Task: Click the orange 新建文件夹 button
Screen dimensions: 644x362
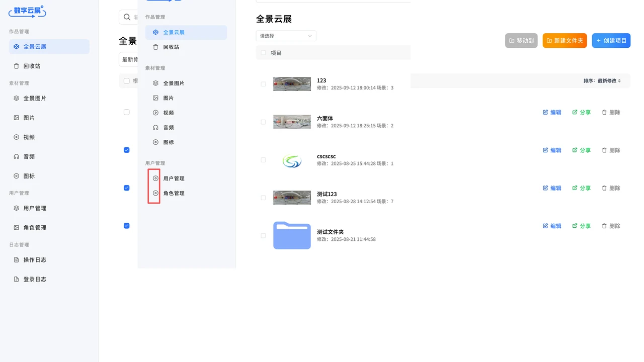Action: point(565,41)
